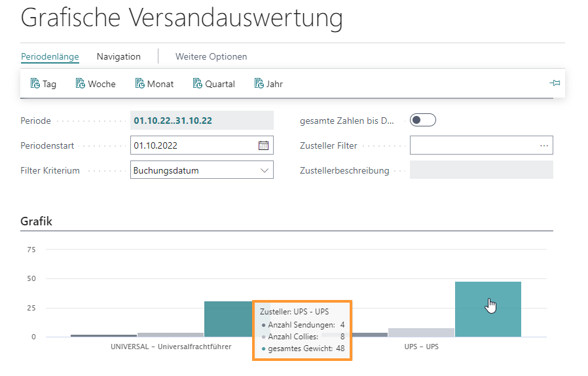Click the UNIVERSAL Anzahl Sendungen dark bar
Viewport: 588px width, 376px height.
(104, 335)
